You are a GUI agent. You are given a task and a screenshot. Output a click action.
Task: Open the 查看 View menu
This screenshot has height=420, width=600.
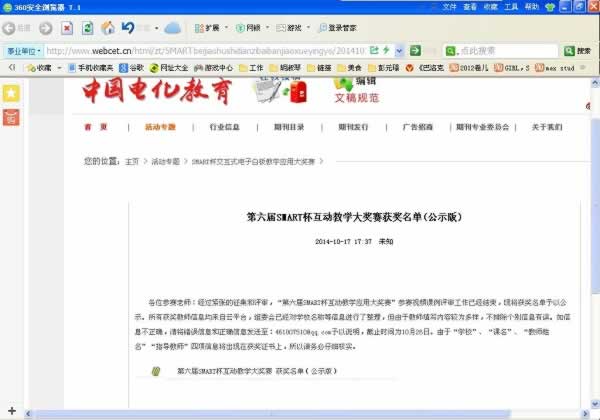[x=470, y=7]
